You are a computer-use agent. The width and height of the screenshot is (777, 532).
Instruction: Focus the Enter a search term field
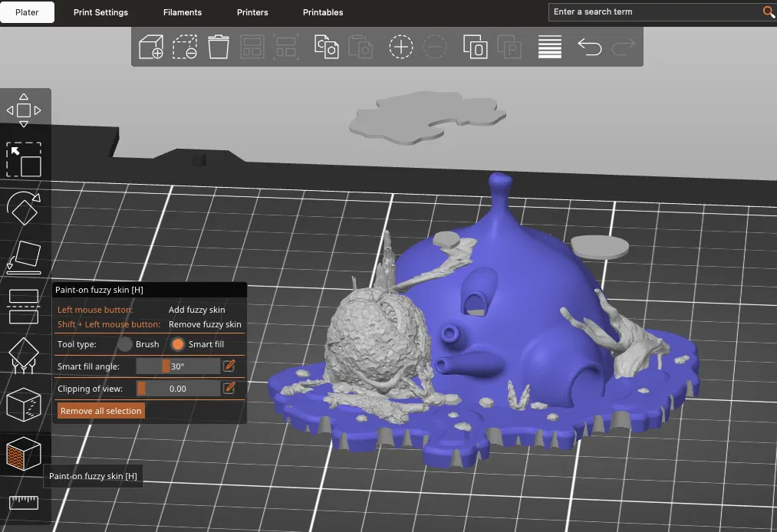click(655, 12)
